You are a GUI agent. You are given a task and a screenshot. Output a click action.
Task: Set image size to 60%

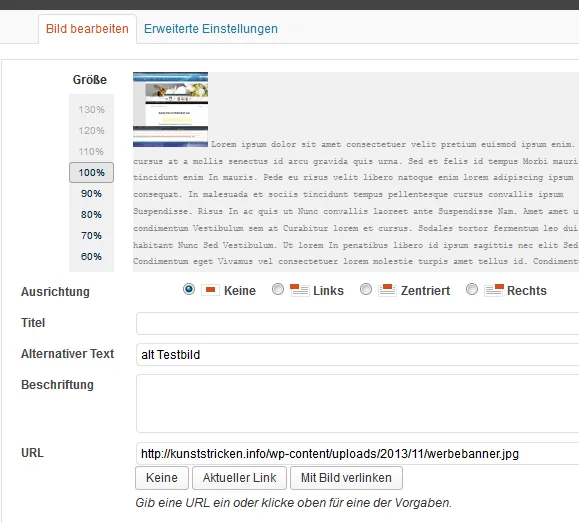91,256
